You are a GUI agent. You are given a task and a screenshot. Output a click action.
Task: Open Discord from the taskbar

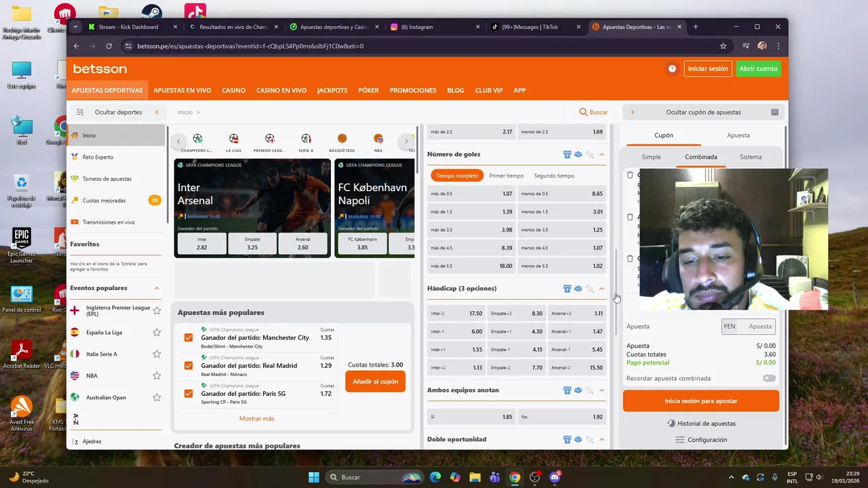555,477
